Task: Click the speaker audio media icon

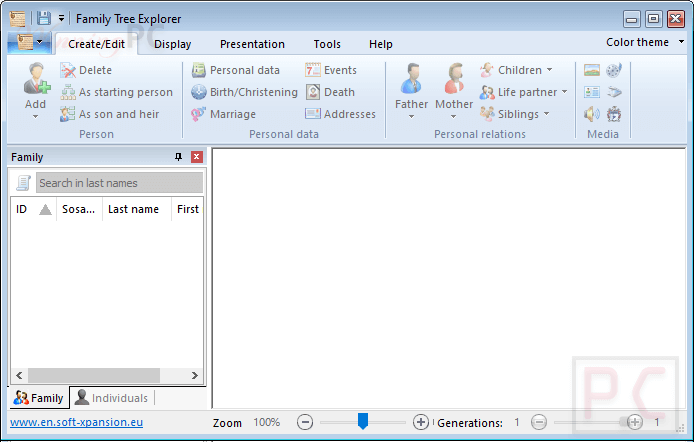Action: coord(592,114)
